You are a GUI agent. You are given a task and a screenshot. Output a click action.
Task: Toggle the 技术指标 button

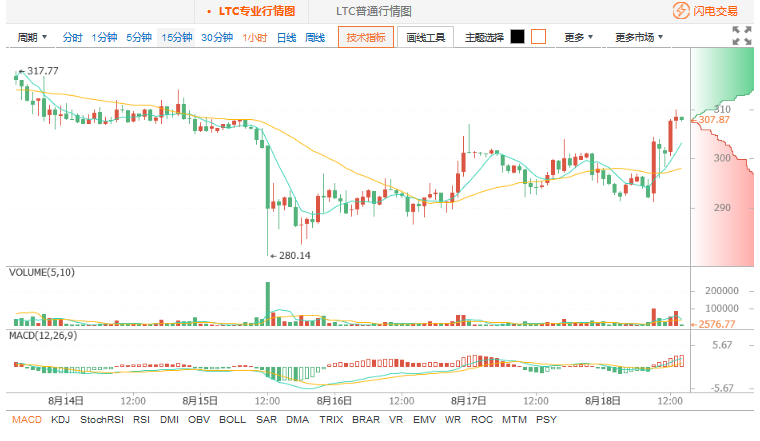366,38
